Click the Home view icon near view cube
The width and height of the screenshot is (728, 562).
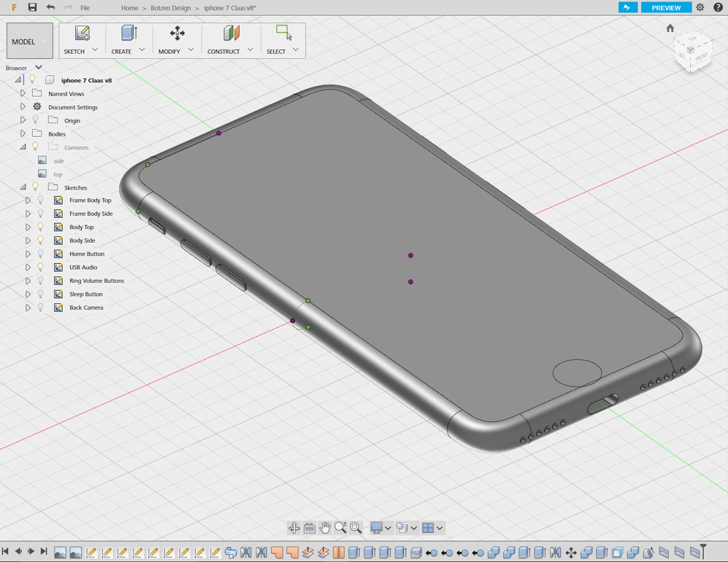[670, 28]
